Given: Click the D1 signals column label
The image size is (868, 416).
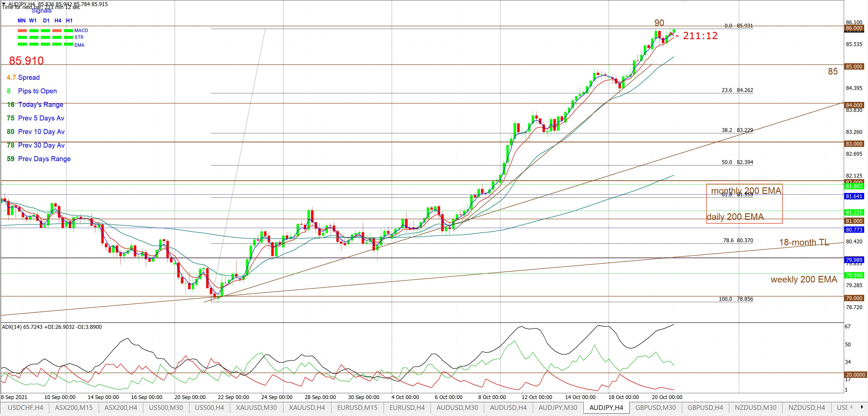Looking at the screenshot, I should (x=46, y=21).
